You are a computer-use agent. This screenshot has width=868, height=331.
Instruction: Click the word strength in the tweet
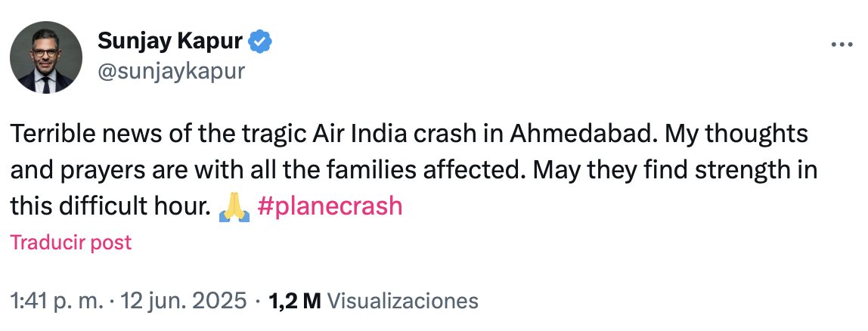click(x=740, y=171)
